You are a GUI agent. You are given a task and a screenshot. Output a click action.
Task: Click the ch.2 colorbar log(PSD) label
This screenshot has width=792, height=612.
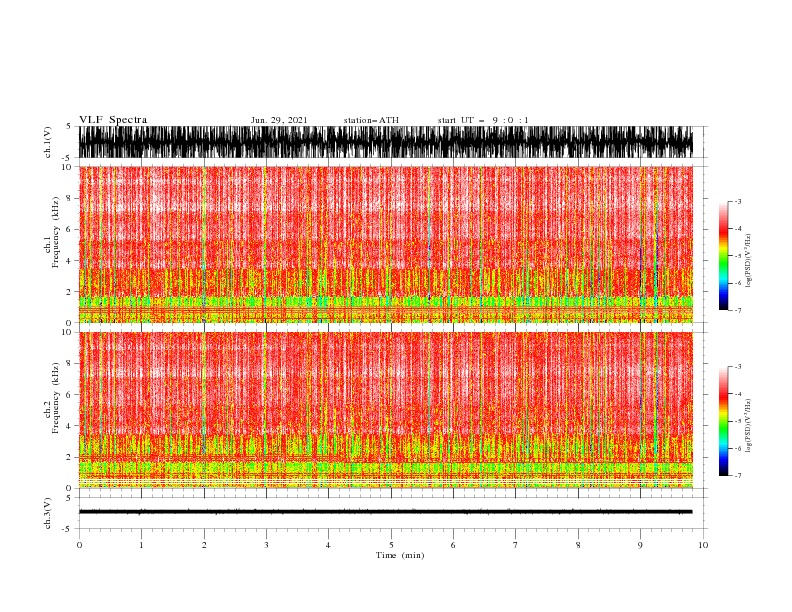click(749, 426)
